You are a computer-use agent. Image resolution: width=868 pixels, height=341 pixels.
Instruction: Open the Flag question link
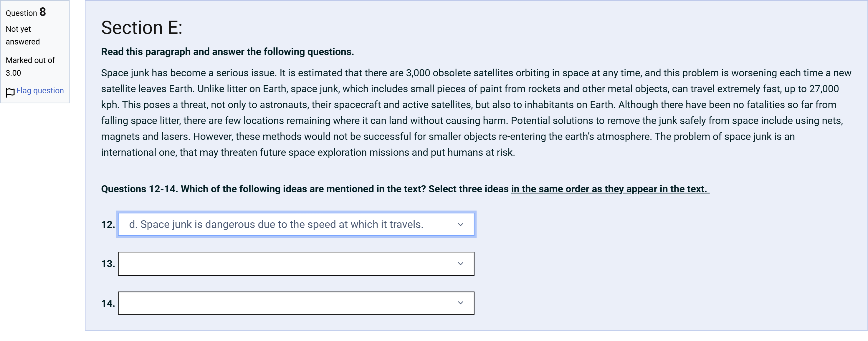[40, 91]
